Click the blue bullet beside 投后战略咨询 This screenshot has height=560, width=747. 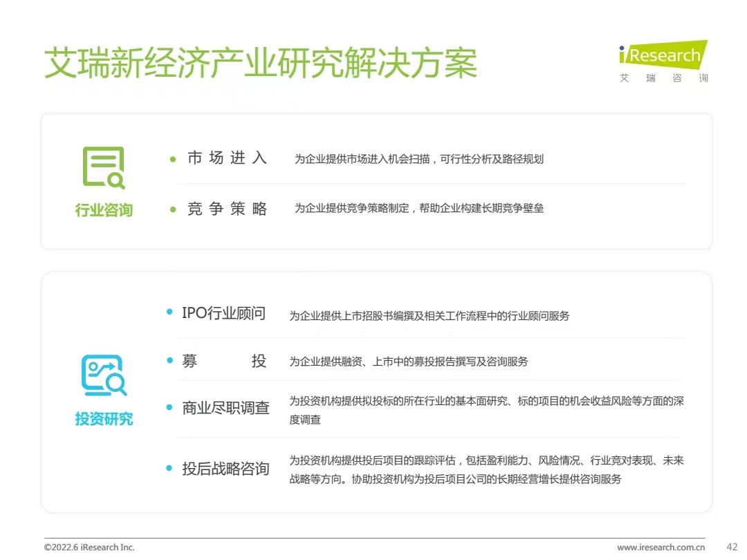coord(168,467)
